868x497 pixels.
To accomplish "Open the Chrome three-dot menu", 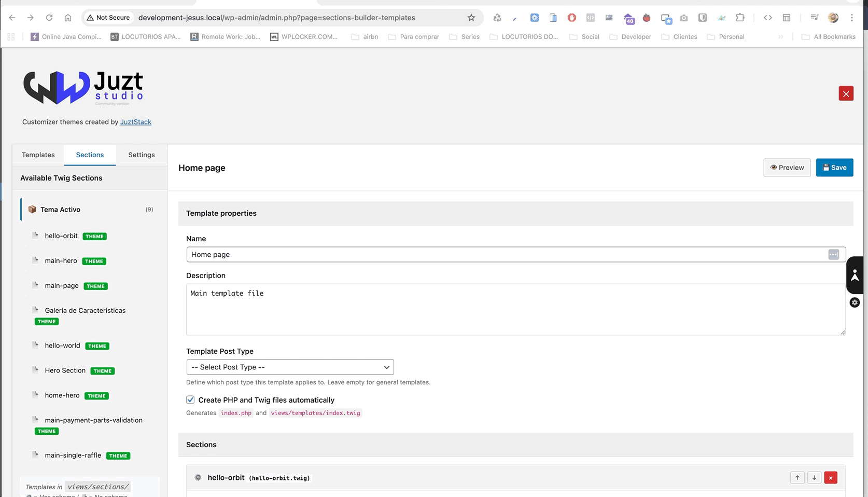I will click(852, 18).
